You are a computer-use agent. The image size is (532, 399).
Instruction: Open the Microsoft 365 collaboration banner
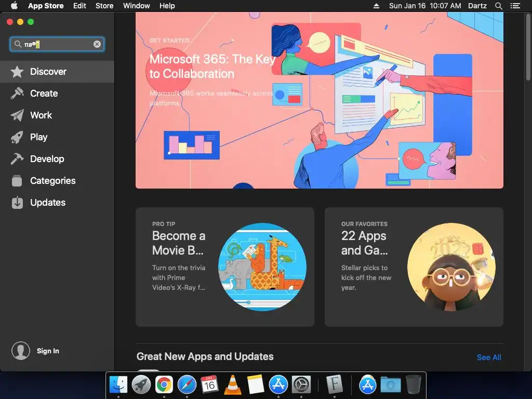[x=320, y=100]
